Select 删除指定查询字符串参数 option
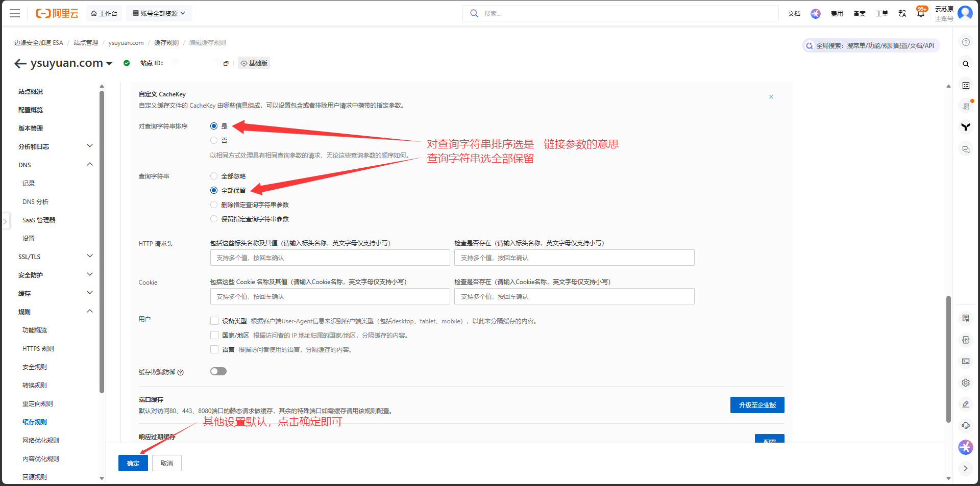The width and height of the screenshot is (980, 486). (x=214, y=204)
